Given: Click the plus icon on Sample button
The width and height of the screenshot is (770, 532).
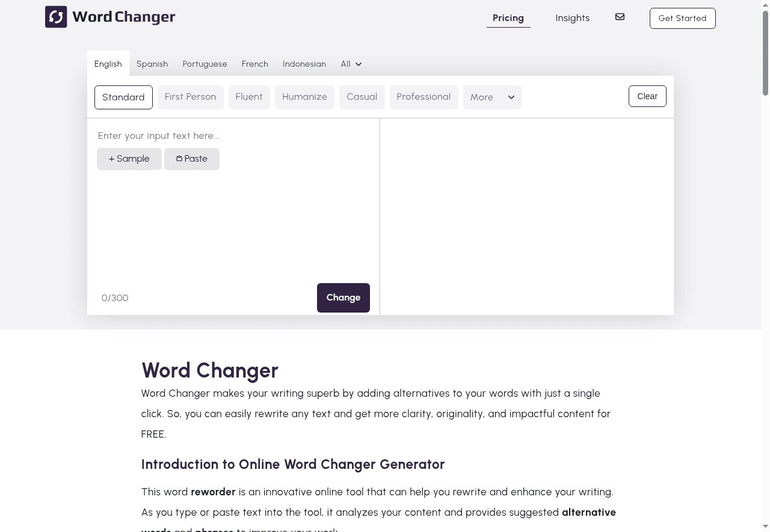Looking at the screenshot, I should pyautogui.click(x=112, y=159).
